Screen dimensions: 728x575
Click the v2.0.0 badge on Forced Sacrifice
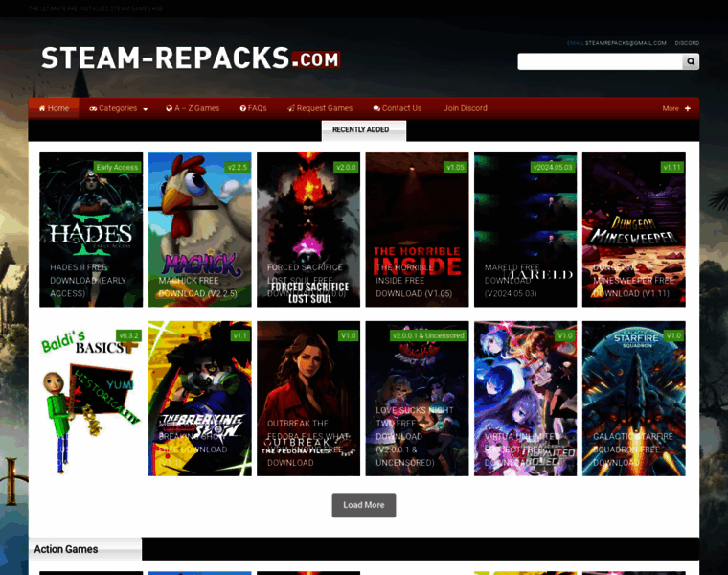pos(346,167)
